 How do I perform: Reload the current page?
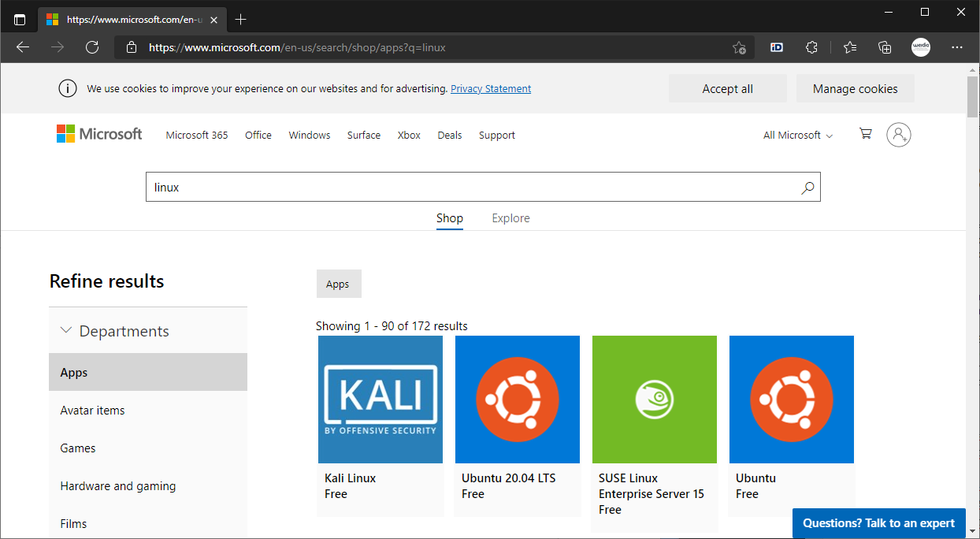pyautogui.click(x=92, y=47)
